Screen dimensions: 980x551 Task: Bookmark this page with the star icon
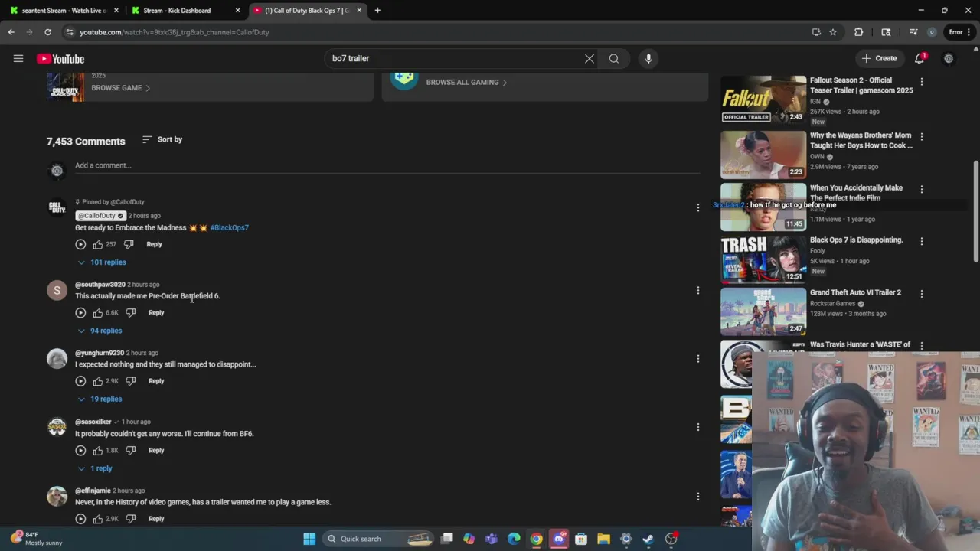tap(833, 32)
